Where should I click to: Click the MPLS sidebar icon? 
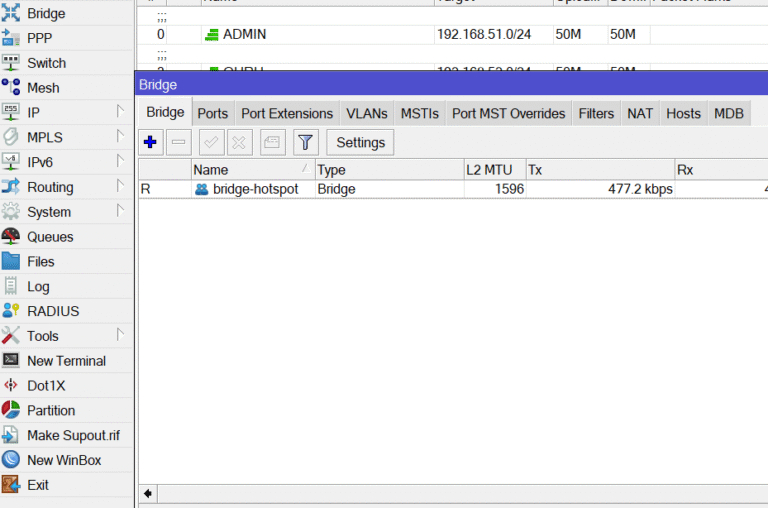pyautogui.click(x=11, y=137)
